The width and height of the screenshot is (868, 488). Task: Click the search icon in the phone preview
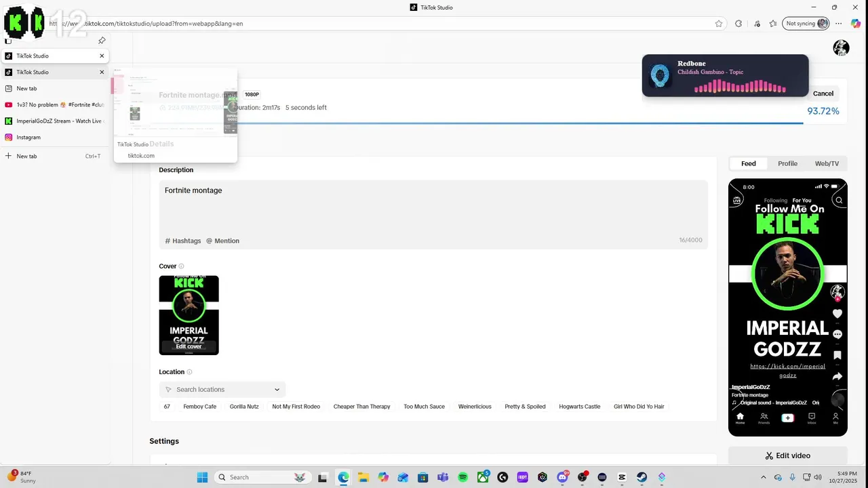(839, 200)
